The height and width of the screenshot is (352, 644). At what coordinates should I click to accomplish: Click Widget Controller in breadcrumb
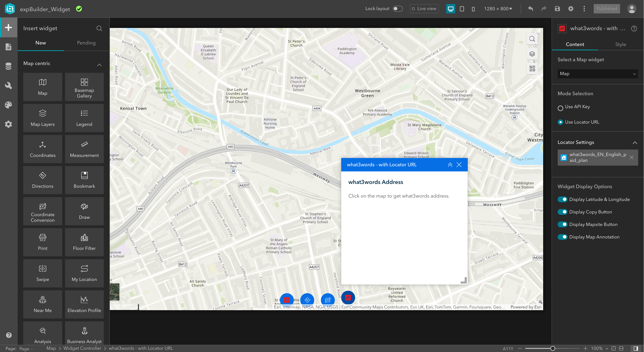click(x=82, y=348)
